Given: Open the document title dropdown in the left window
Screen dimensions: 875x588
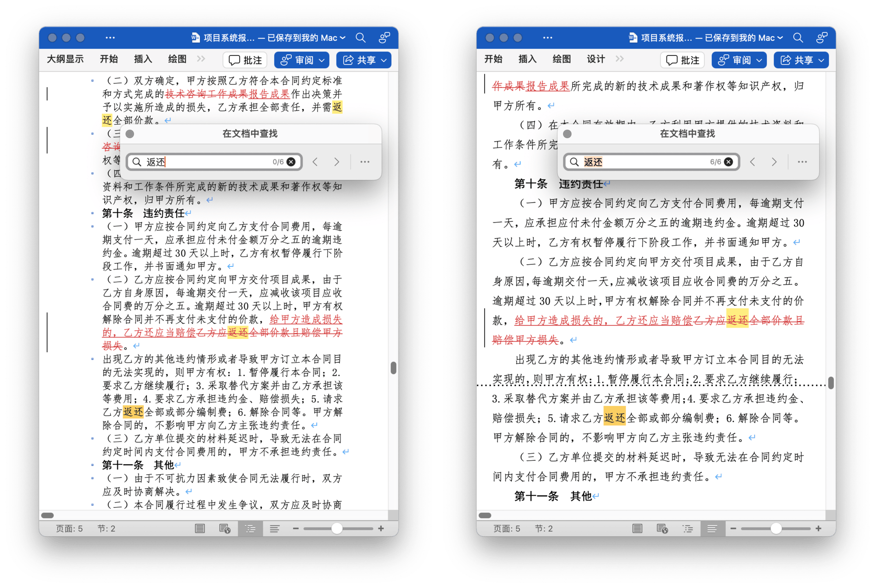Looking at the screenshot, I should [343, 38].
